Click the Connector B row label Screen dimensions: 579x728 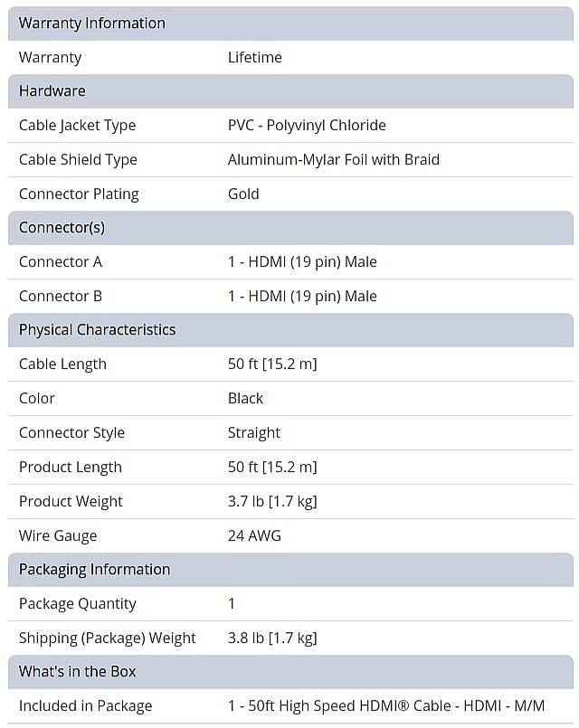61,297
